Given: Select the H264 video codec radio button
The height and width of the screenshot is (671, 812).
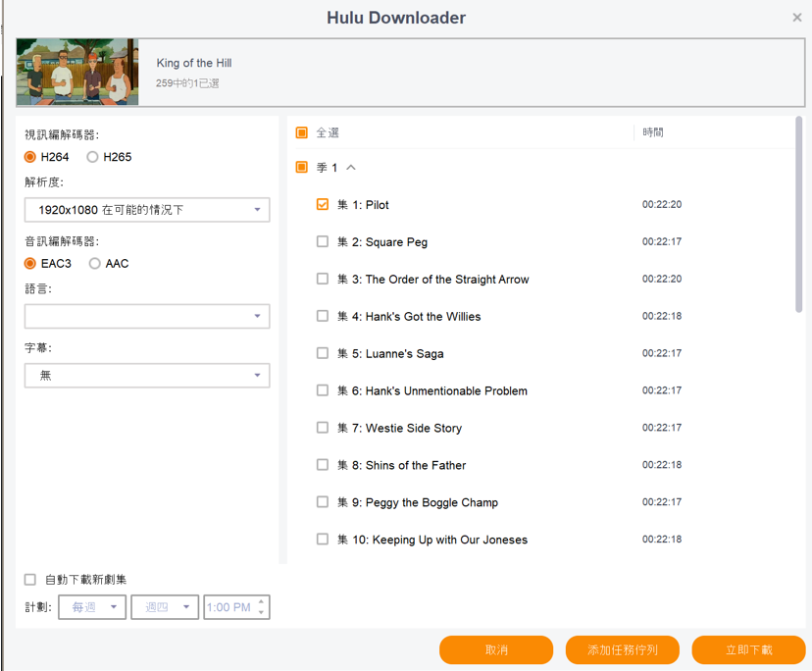Looking at the screenshot, I should pyautogui.click(x=30, y=157).
